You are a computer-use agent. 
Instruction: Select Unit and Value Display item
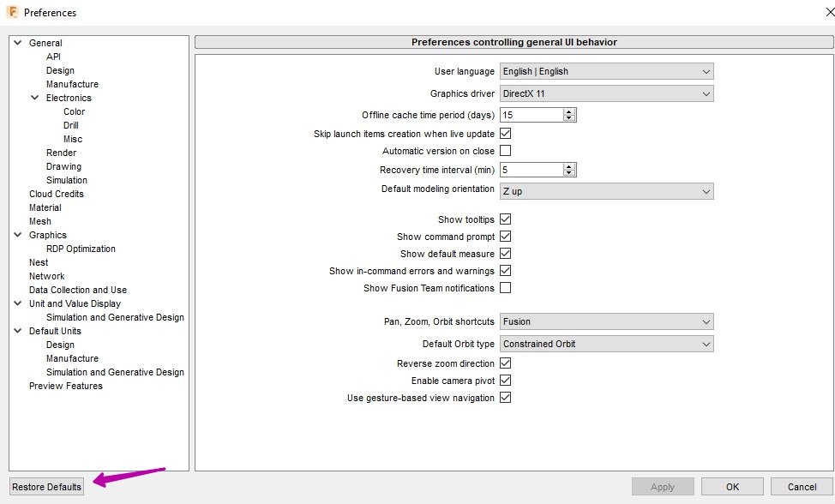[x=75, y=303]
